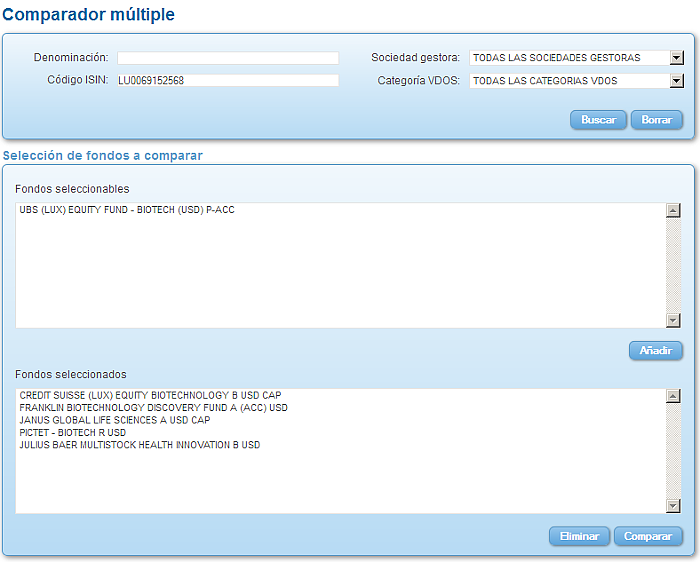
Task: Click the Borrar button
Action: coord(657,120)
